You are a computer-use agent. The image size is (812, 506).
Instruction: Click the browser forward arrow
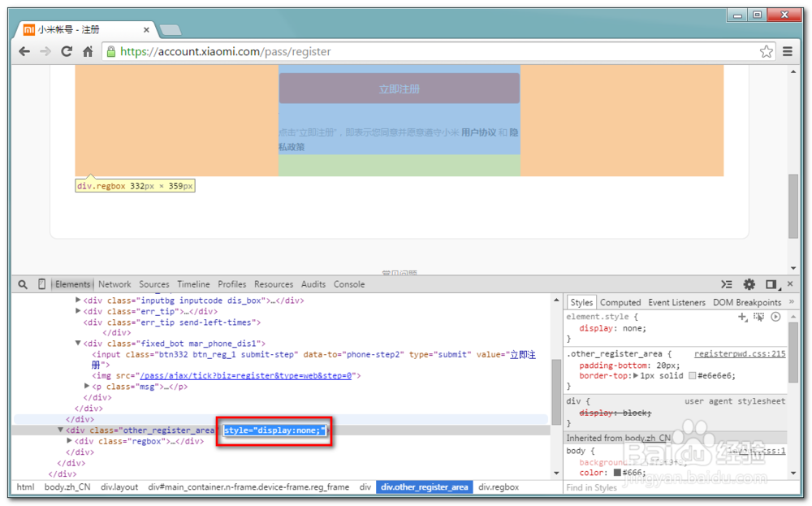tap(45, 51)
